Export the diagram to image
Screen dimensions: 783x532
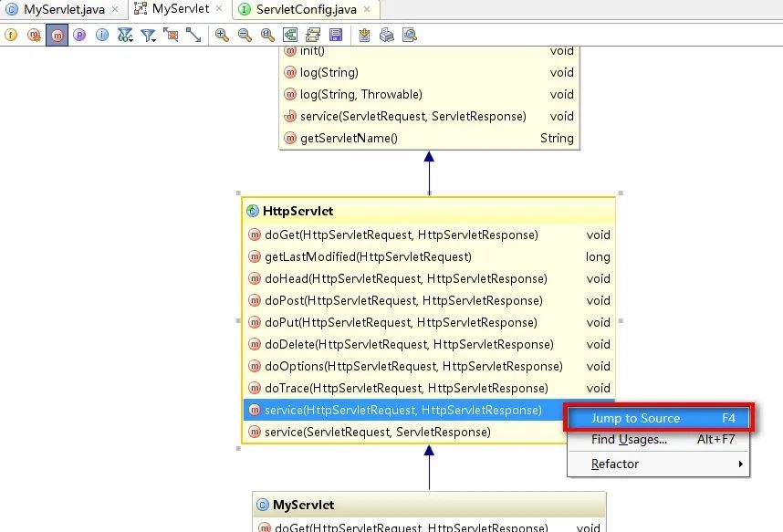click(364, 35)
